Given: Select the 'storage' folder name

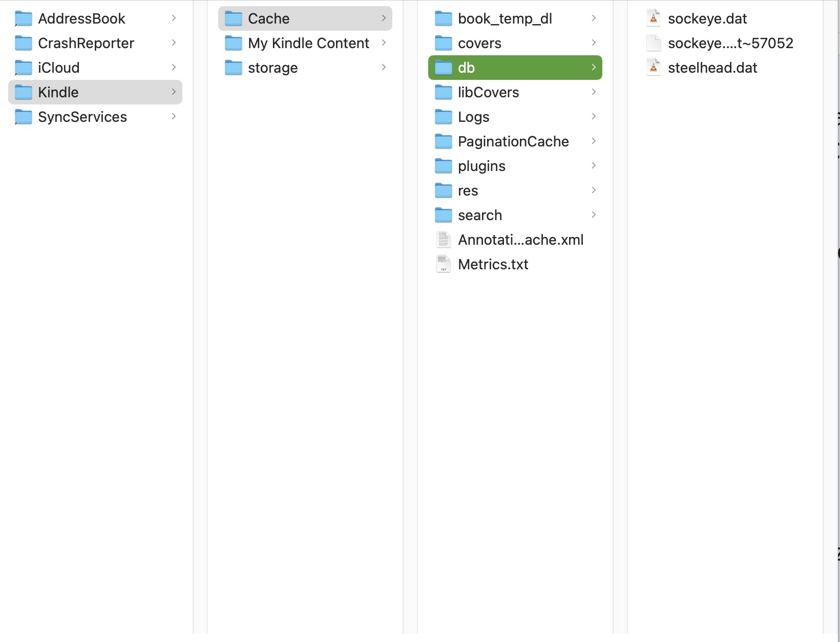Looking at the screenshot, I should point(273,68).
